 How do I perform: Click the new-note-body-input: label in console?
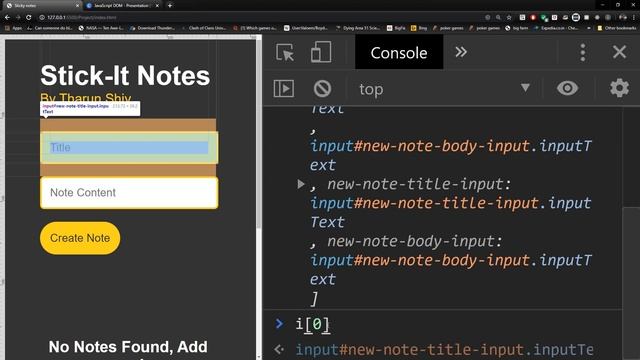(415, 241)
